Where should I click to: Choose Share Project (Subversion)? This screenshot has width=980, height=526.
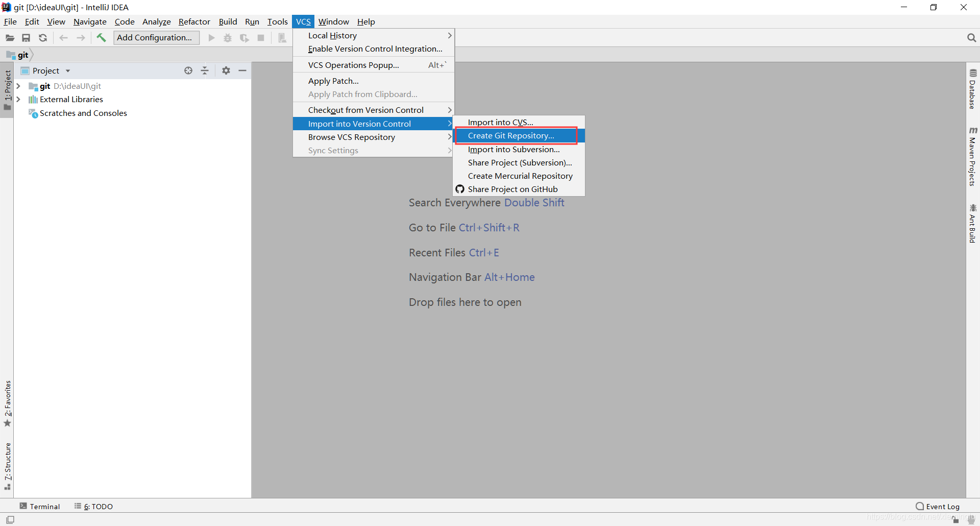tap(519, 162)
